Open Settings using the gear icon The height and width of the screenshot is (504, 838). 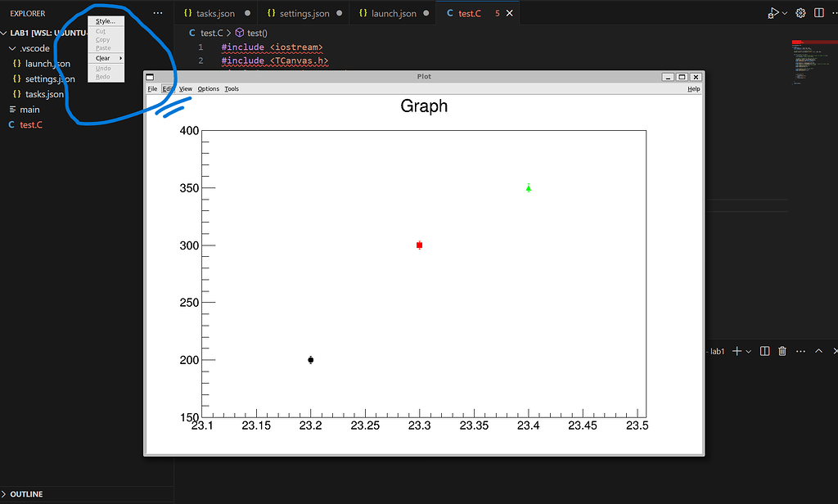coord(800,12)
